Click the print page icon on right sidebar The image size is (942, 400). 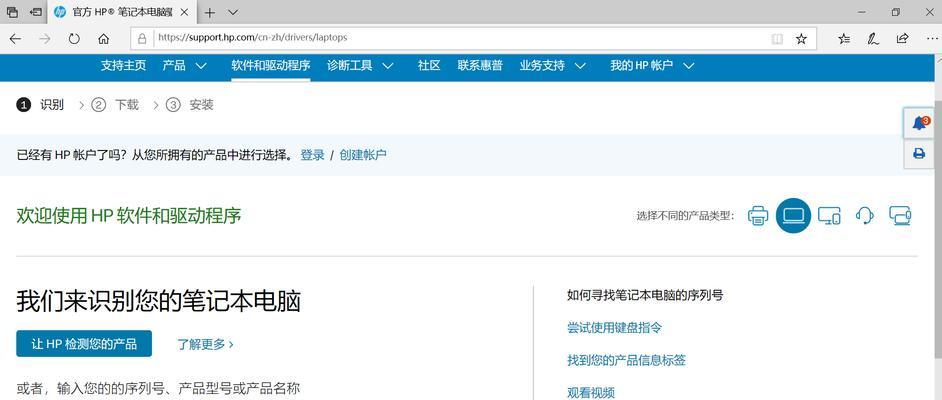(919, 154)
